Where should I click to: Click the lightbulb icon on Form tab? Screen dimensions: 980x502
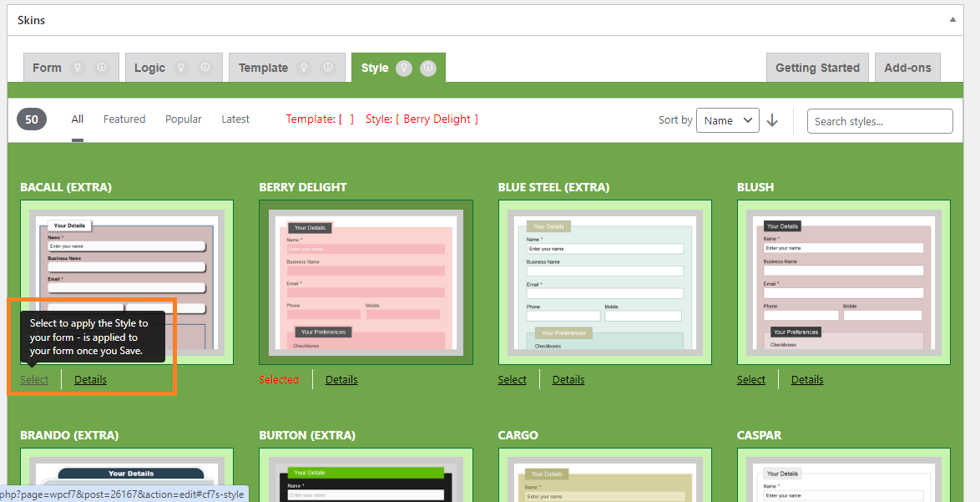point(78,68)
